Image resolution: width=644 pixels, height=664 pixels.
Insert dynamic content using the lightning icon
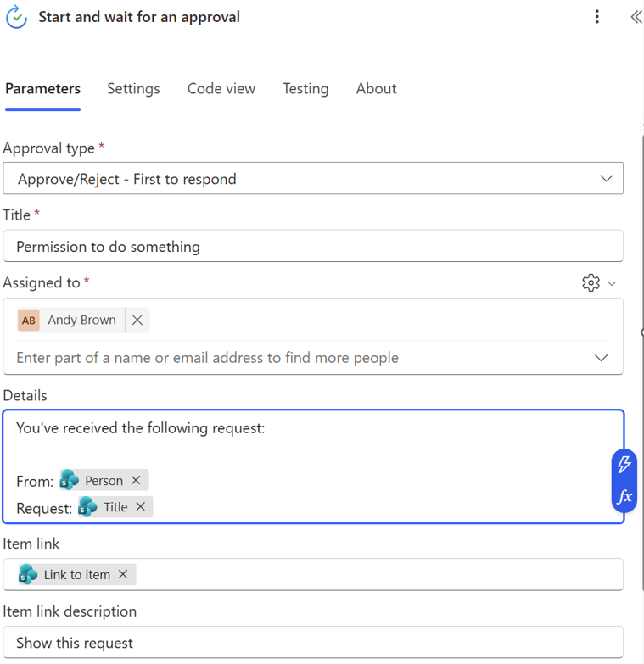(x=624, y=465)
